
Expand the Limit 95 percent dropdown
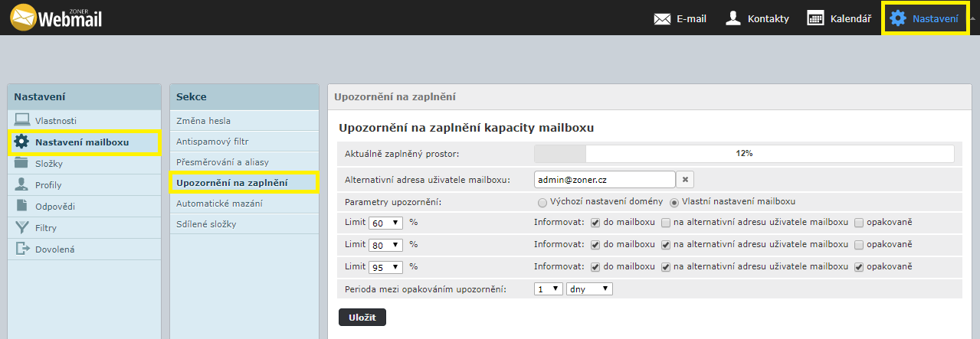[x=385, y=268]
